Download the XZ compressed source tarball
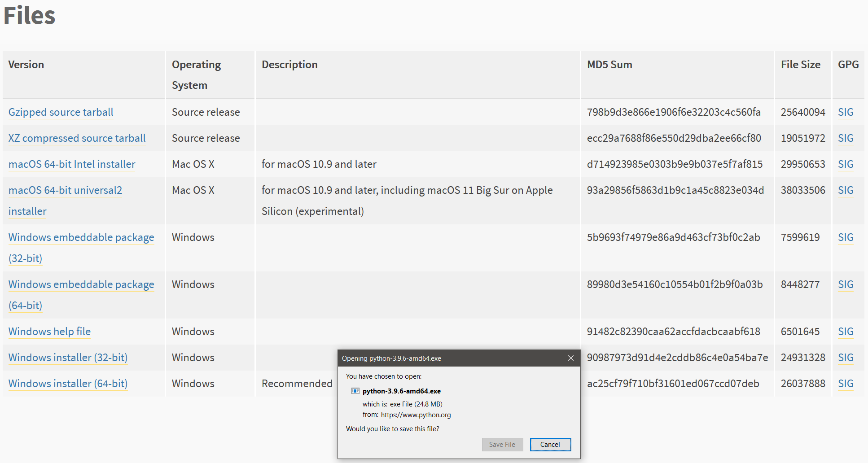The height and width of the screenshot is (463, 868). point(77,138)
